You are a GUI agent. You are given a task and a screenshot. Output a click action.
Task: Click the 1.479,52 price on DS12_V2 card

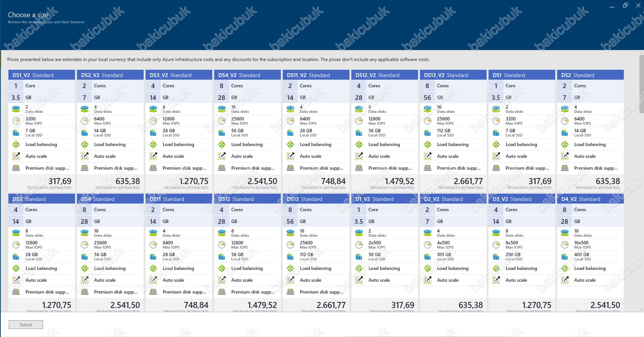399,181
